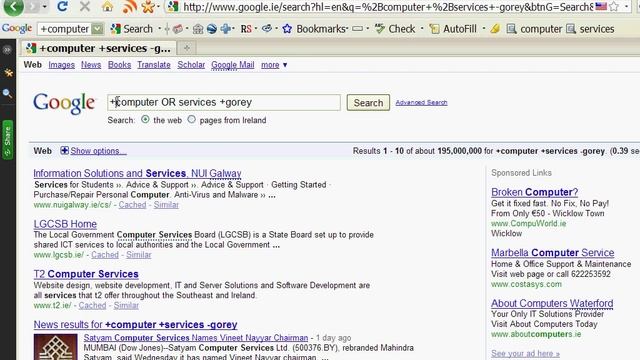This screenshot has width=640, height=360.
Task: Open a new tab with plus button
Action: [187, 48]
